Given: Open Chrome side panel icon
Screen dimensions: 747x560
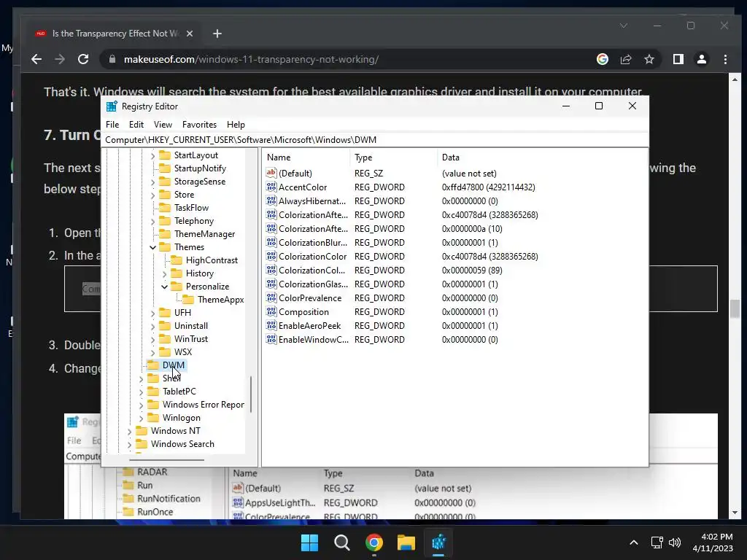Looking at the screenshot, I should pos(678,59).
